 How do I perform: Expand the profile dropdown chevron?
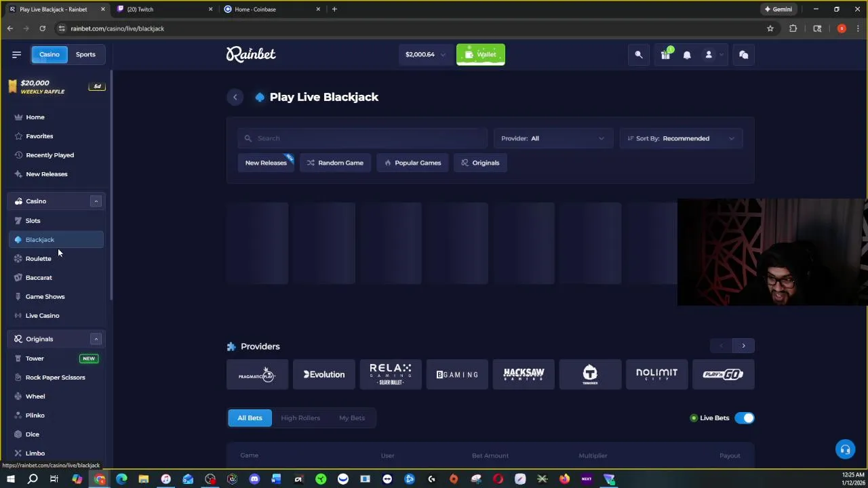click(x=721, y=55)
